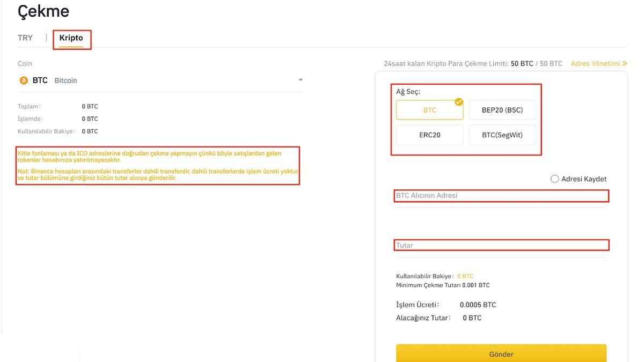This screenshot has height=362, width=644.
Task: Select the ERC20 network
Action: tap(429, 135)
